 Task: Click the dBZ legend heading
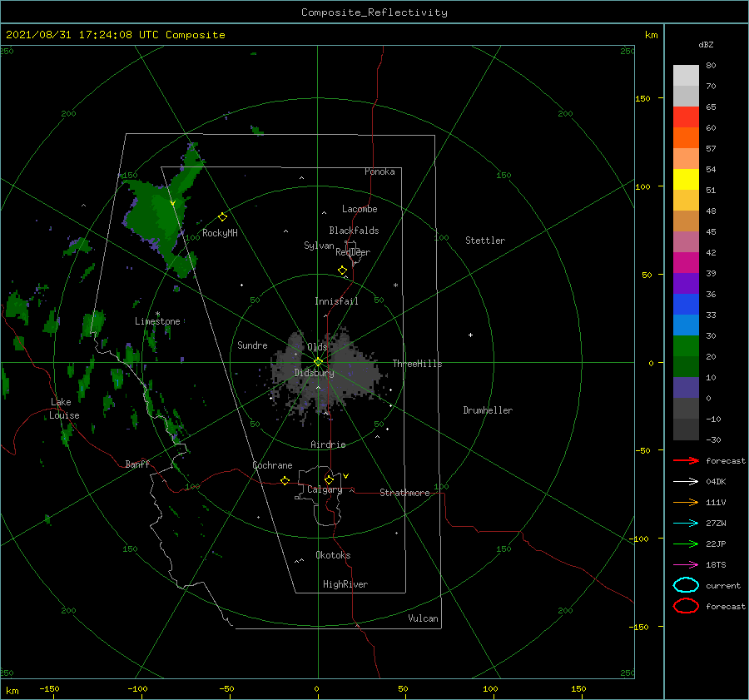tap(706, 44)
